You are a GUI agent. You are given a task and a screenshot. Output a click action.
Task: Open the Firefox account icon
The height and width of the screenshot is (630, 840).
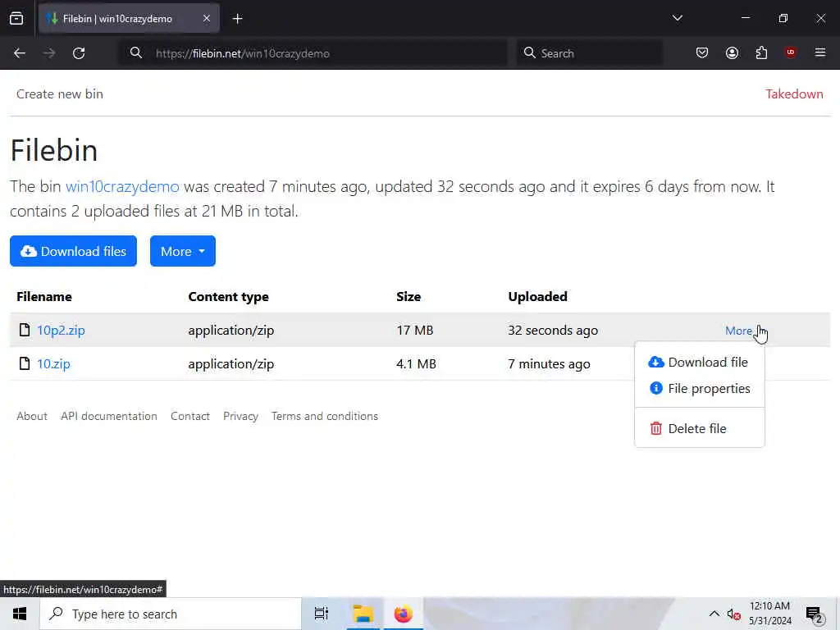(732, 52)
